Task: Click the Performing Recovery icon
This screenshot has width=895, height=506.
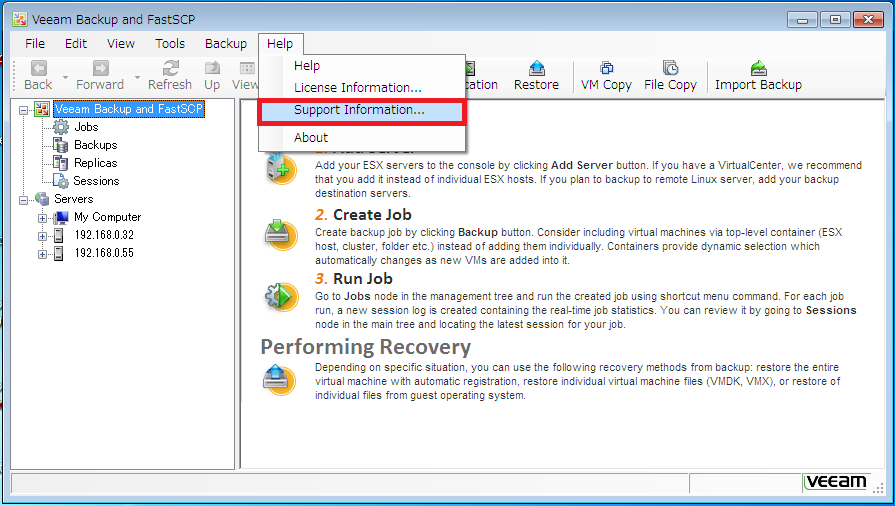Action: click(x=280, y=379)
